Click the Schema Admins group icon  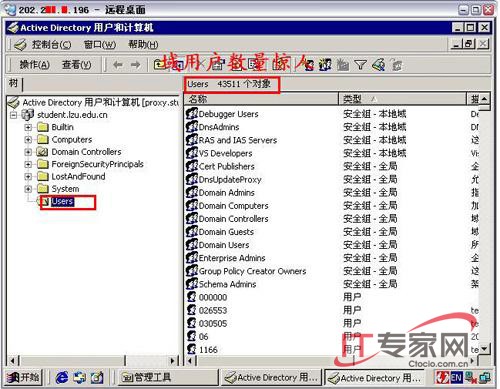coord(192,284)
